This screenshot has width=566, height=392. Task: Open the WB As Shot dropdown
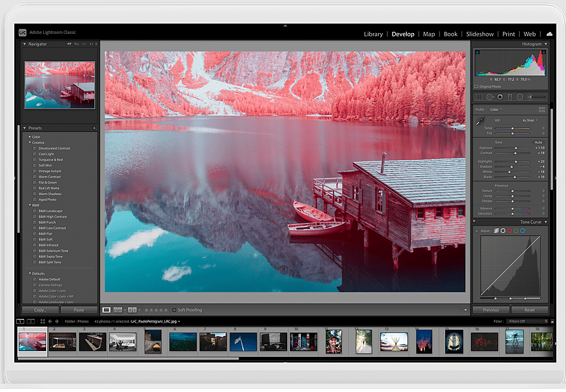tap(530, 120)
